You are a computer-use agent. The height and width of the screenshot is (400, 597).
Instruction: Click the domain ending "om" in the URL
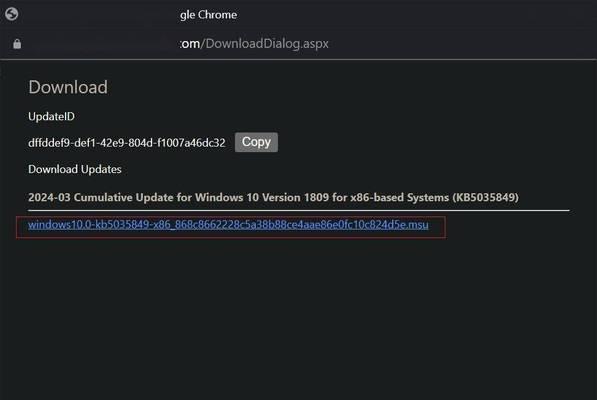pyautogui.click(x=190, y=44)
